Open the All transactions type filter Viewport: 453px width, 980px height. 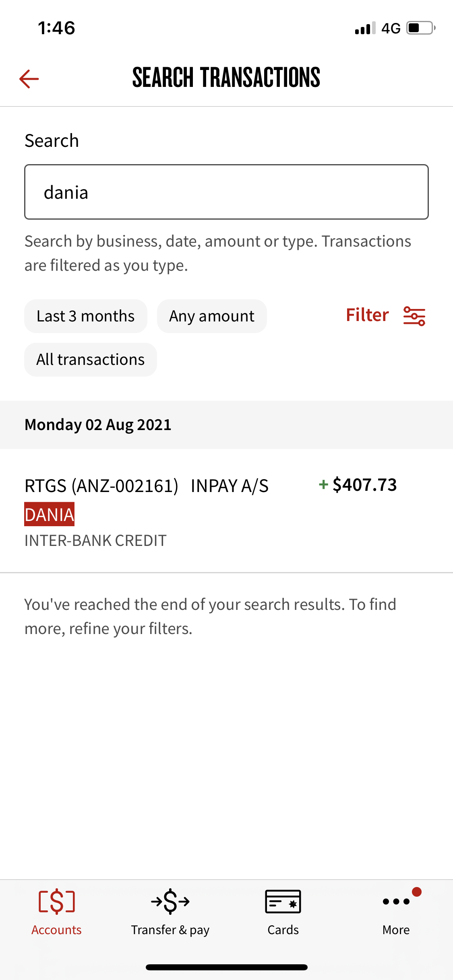point(91,360)
